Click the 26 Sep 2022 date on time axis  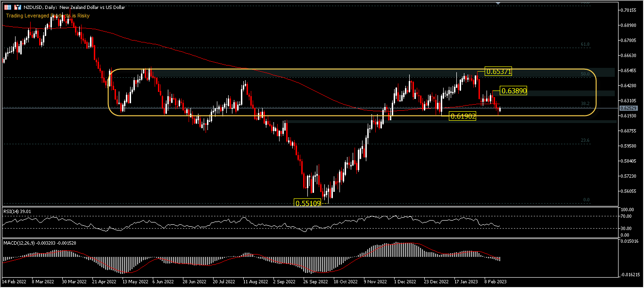tap(315, 281)
